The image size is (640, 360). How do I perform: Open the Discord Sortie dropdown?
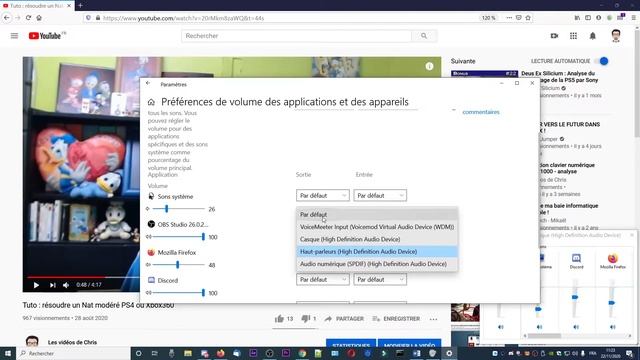[322, 280]
